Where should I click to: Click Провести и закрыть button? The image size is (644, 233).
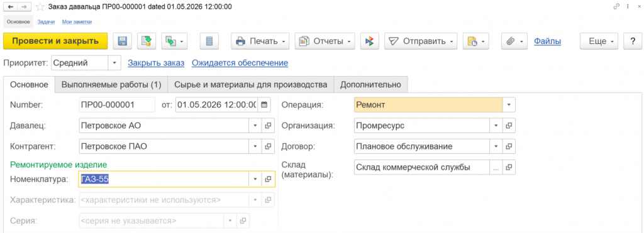coord(55,41)
